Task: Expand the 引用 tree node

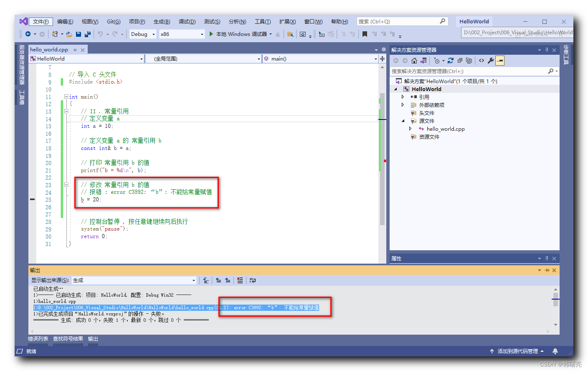Action: 403,97
